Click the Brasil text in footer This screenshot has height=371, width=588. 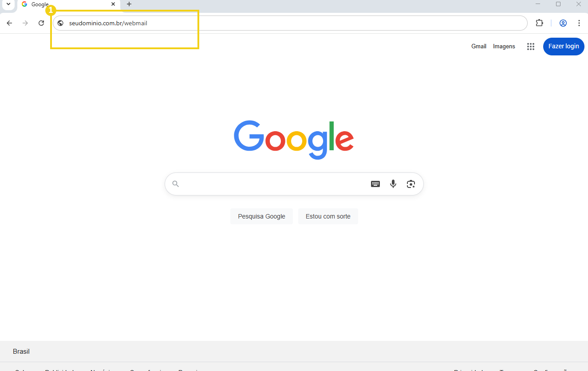click(x=21, y=351)
